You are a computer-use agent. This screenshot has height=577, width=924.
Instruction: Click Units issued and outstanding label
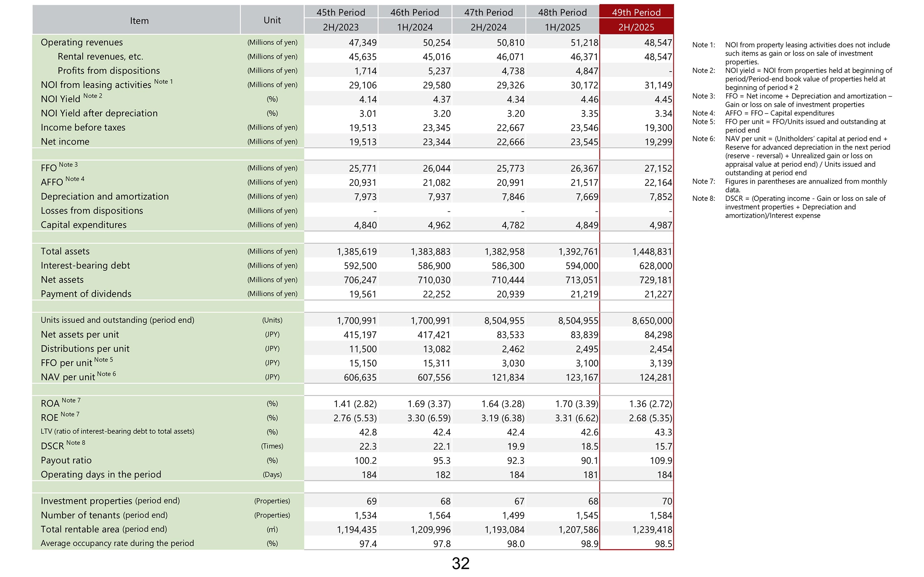[x=117, y=320]
